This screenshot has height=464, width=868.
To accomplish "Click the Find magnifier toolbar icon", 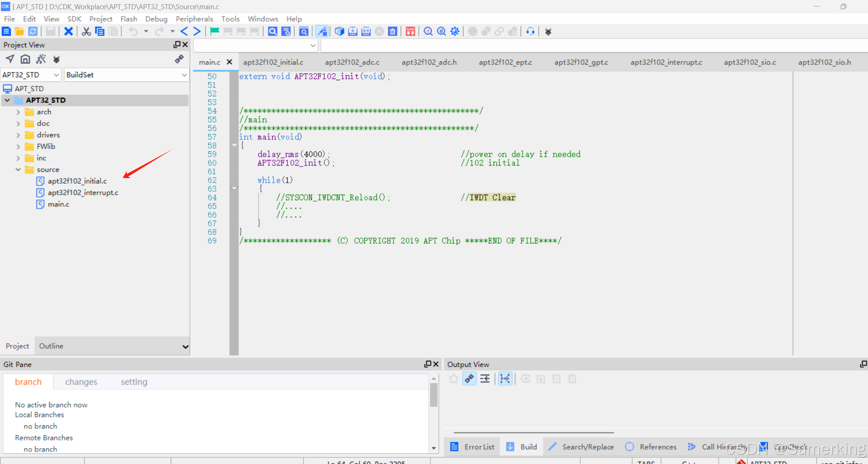I will [273, 31].
